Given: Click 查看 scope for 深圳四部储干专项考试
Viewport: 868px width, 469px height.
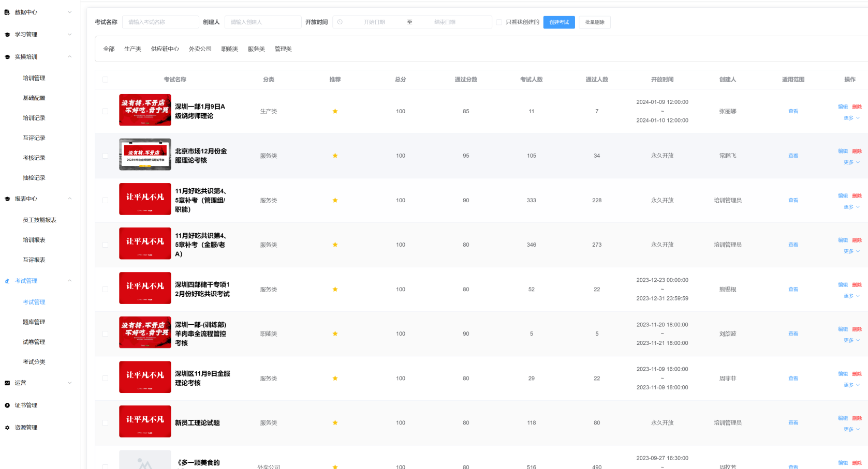Looking at the screenshot, I should tap(793, 289).
